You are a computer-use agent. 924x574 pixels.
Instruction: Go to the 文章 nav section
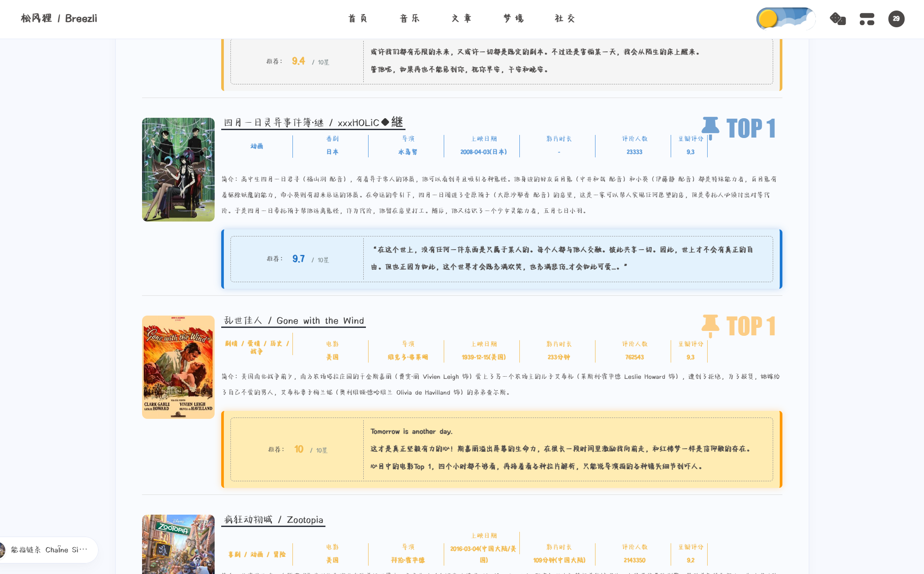(461, 18)
